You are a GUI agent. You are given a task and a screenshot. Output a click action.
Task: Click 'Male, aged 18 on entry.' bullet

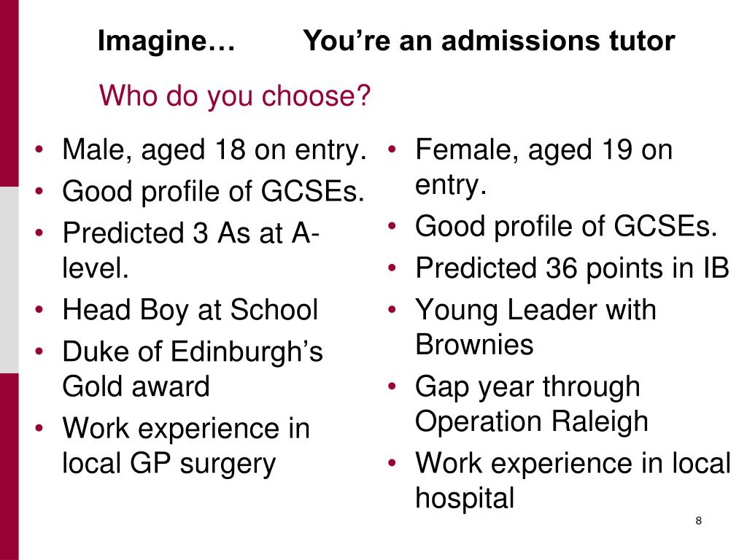[x=214, y=150]
